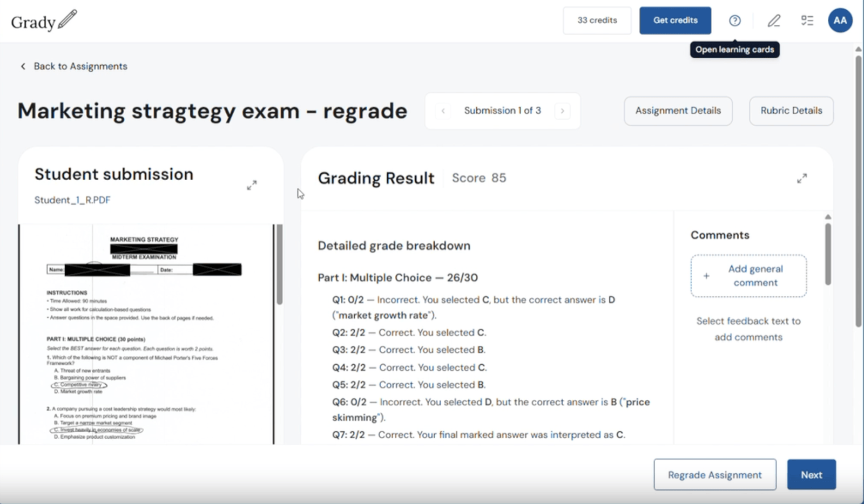The image size is (864, 504).
Task: Click the Grady logo
Action: (x=44, y=21)
